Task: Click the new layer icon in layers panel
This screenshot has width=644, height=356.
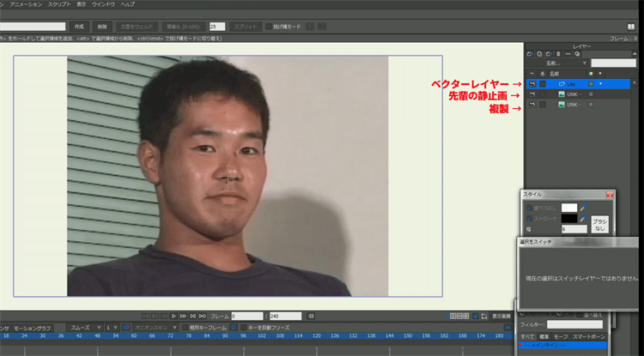Action: point(530,54)
